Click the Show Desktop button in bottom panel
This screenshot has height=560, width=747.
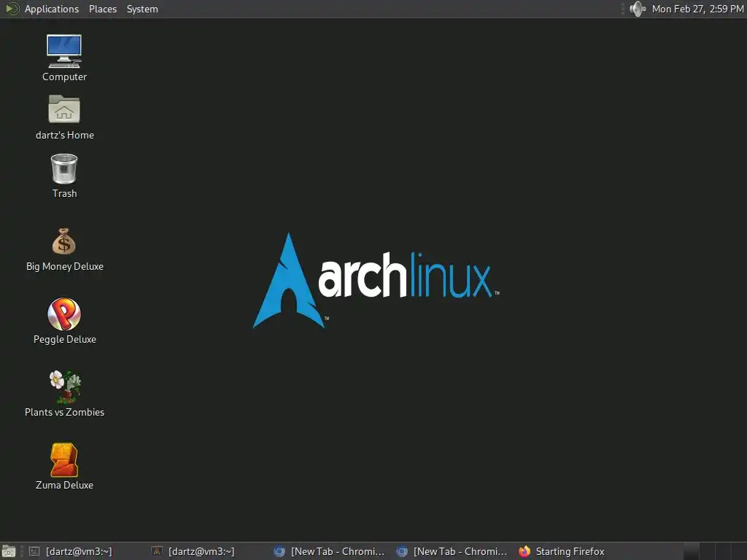[9, 551]
